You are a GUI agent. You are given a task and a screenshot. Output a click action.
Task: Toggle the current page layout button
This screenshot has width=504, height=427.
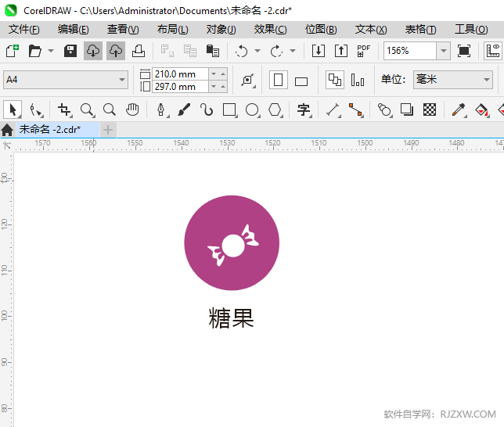(358, 80)
